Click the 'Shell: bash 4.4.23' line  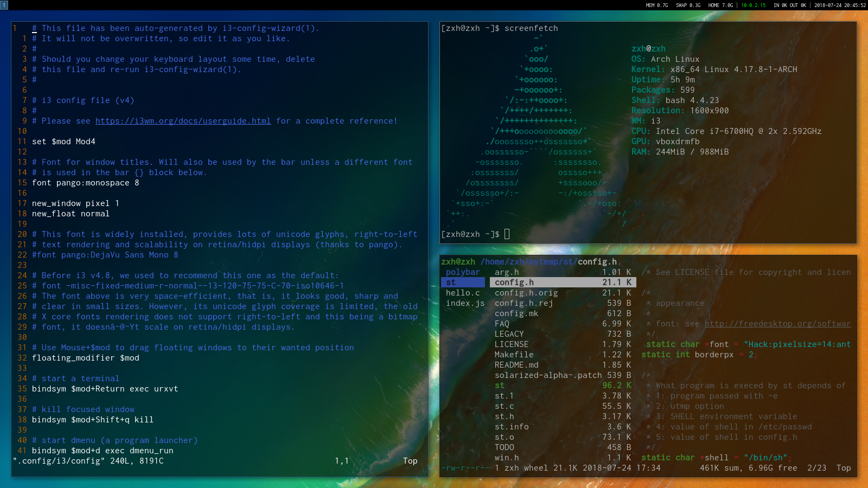(675, 100)
